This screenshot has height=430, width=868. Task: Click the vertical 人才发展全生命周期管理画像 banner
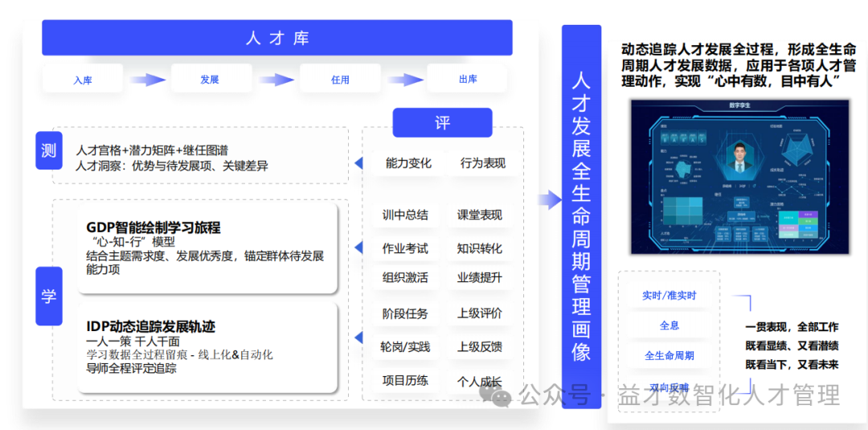(581, 217)
